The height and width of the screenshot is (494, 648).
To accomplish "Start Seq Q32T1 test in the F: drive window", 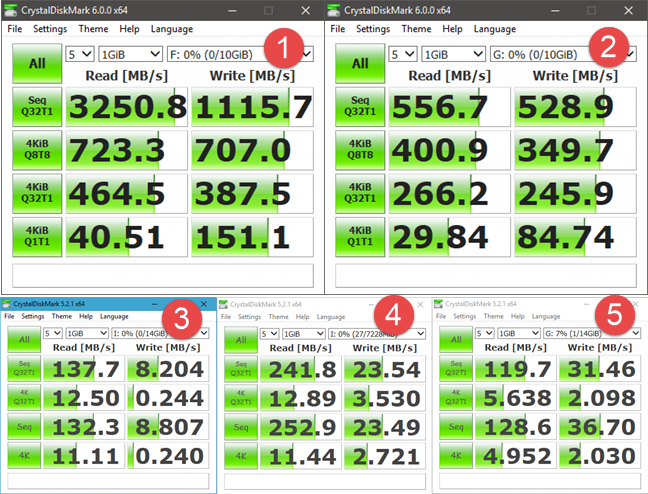I will [37, 107].
